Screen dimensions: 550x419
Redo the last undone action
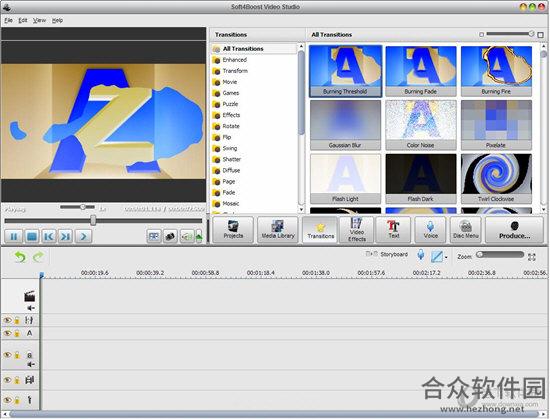click(38, 257)
